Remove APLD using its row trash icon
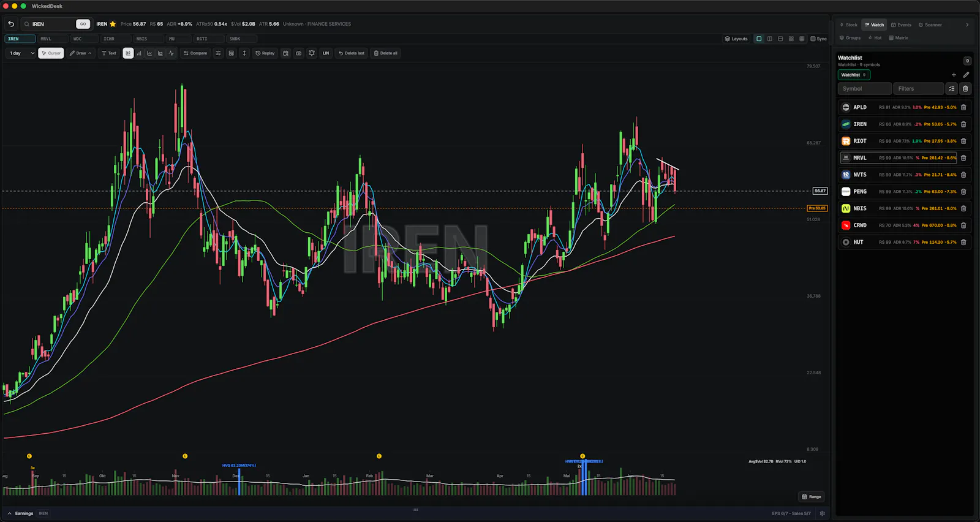The height and width of the screenshot is (522, 980). pyautogui.click(x=963, y=107)
